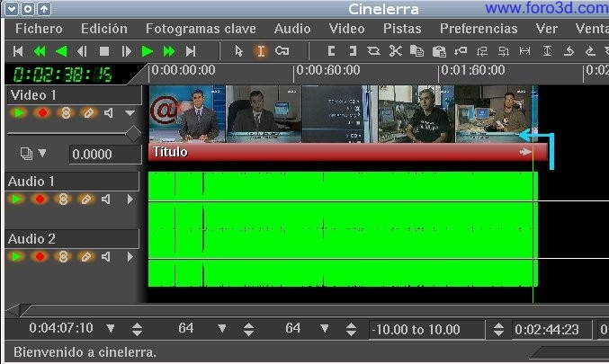Copy selection with the copy icon
The width and height of the screenshot is (609, 364).
tap(417, 51)
